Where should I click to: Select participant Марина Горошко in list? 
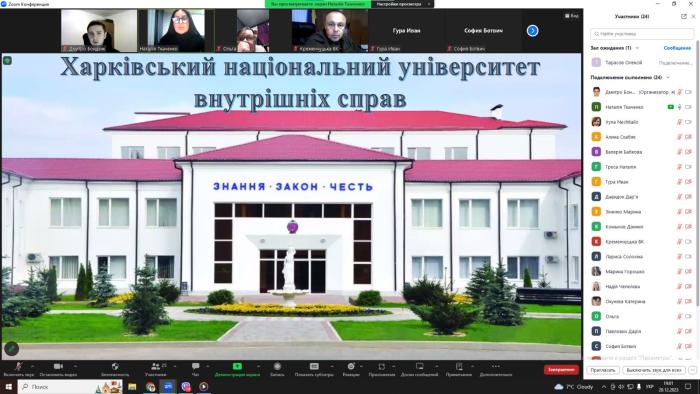tap(642, 271)
